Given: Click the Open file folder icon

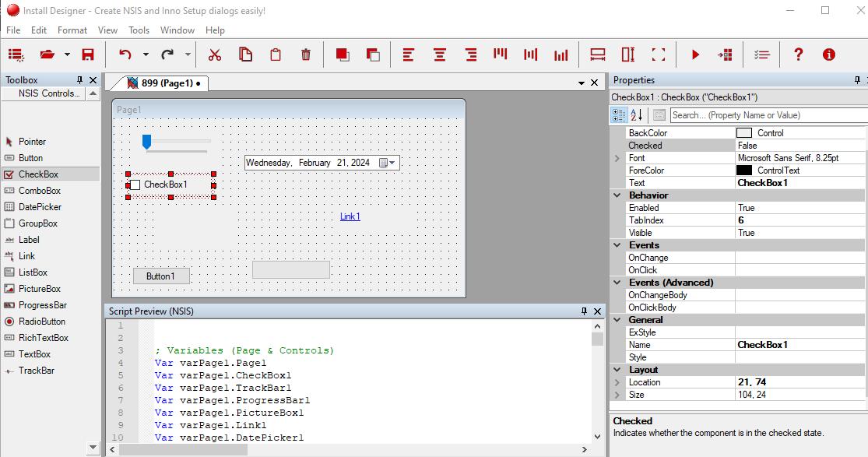Looking at the screenshot, I should tap(47, 54).
